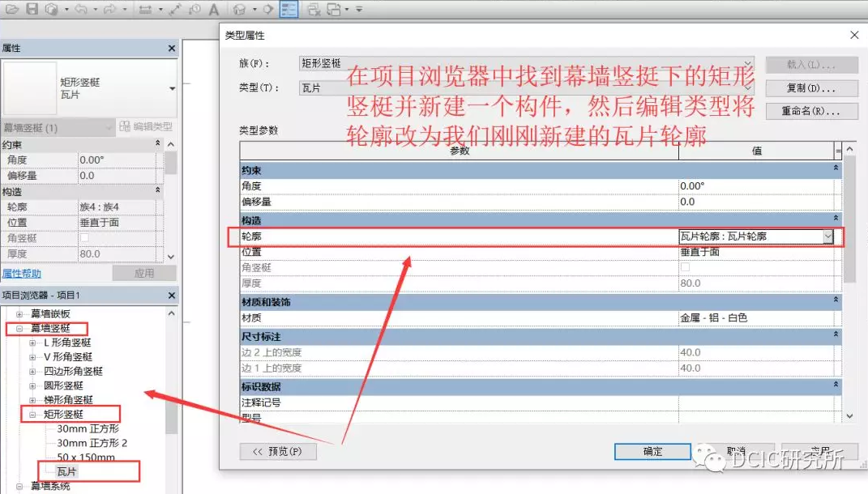Click the Close Inactive Windows icon
The image size is (868, 494).
pos(314,9)
